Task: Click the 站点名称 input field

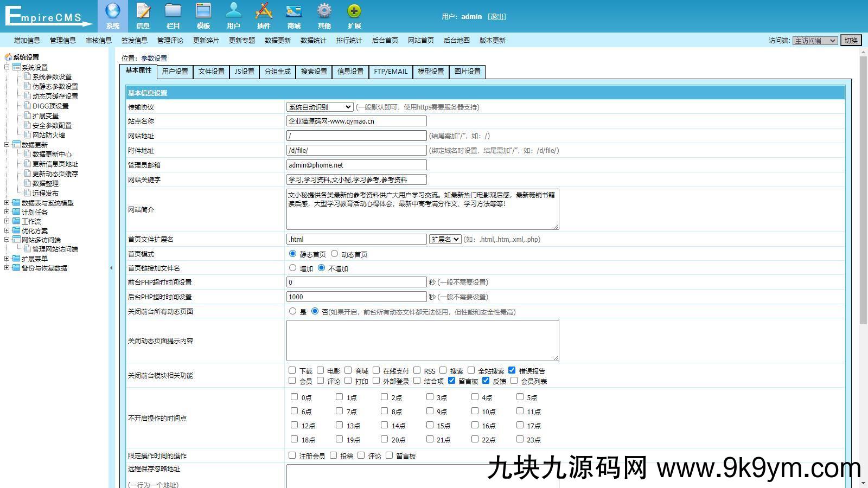Action: click(356, 121)
